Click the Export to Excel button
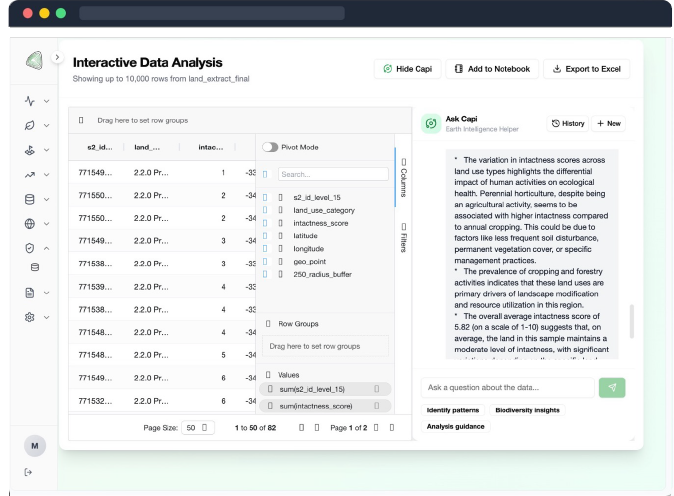Screen dimensions: 674x496 (586, 69)
